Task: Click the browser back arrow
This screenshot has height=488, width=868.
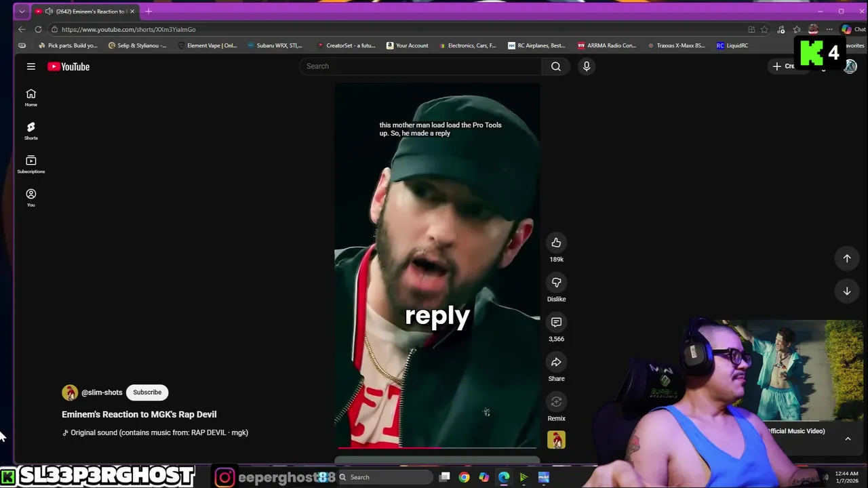Action: pos(22,29)
